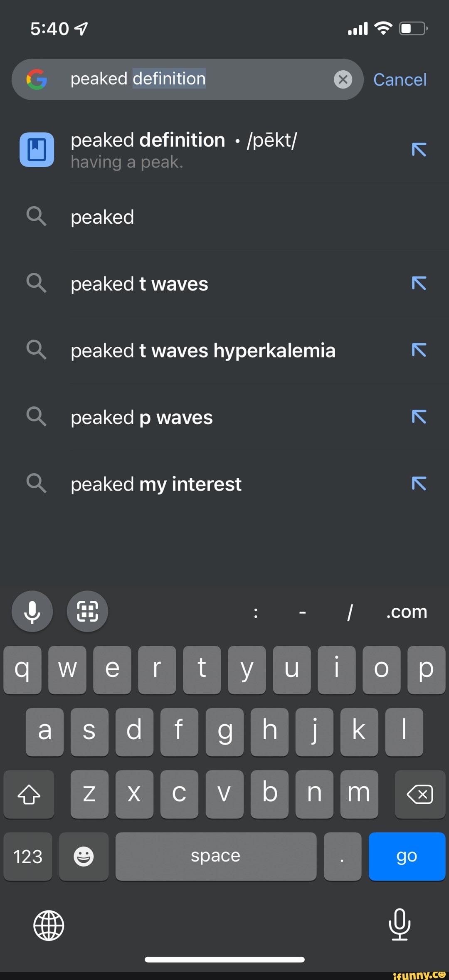Open Google Lens camera search icon

click(x=87, y=611)
